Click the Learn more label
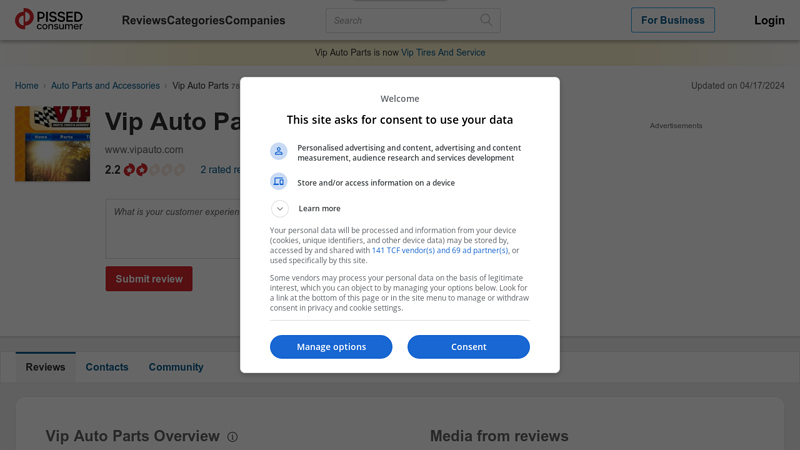This screenshot has height=450, width=800. pyautogui.click(x=319, y=209)
